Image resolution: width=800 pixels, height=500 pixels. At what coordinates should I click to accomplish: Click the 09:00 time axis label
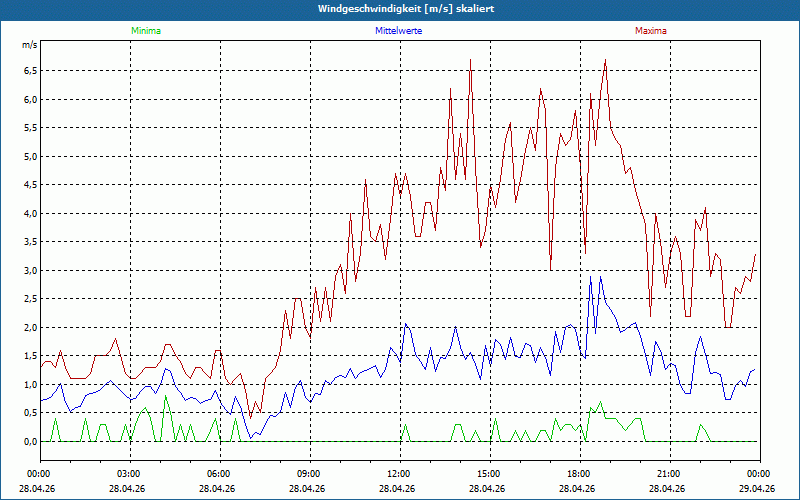(310, 474)
